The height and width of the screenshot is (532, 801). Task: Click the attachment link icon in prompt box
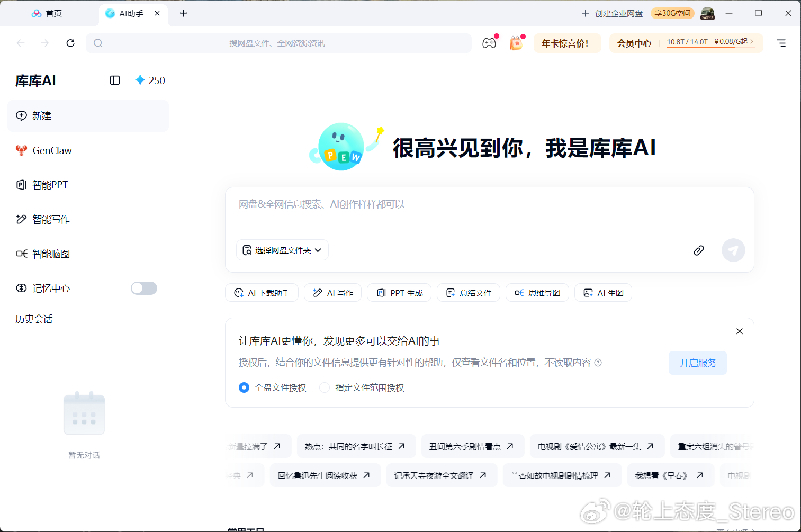pos(699,250)
